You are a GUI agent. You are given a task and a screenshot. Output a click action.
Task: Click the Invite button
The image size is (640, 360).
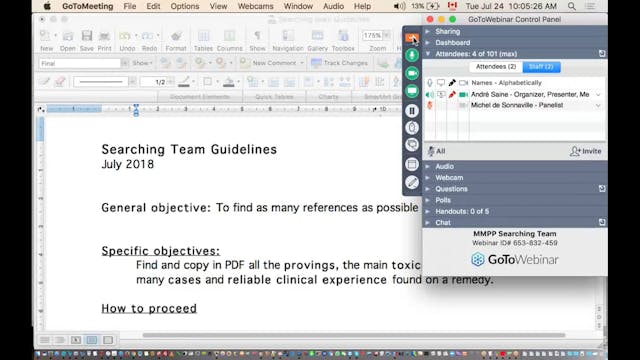point(586,151)
